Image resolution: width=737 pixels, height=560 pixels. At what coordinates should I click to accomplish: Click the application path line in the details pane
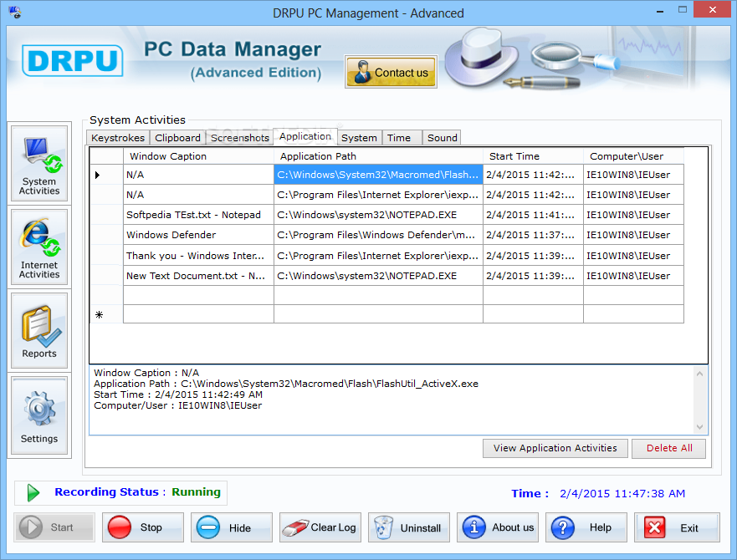286,384
